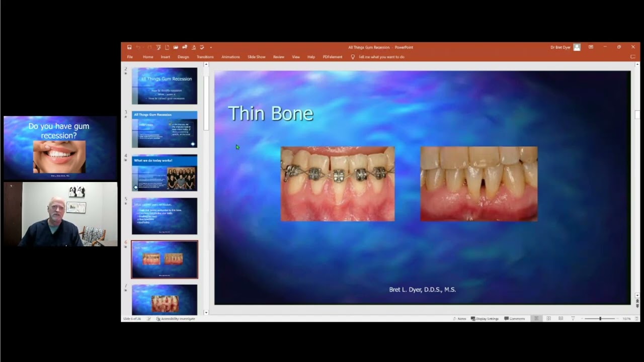Go to the Transitions tab
Screen dimensions: 644x362
205,57
